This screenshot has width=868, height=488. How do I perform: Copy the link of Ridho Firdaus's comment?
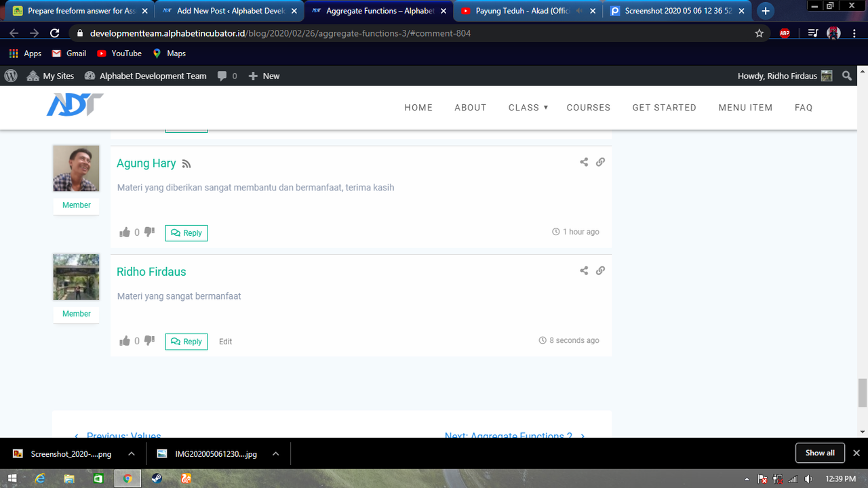[x=600, y=270]
